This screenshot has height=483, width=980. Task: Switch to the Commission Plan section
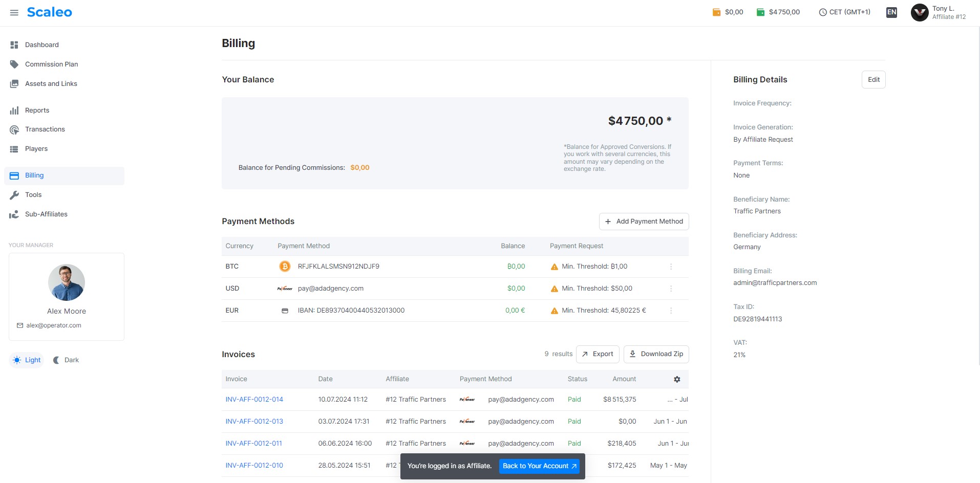click(51, 64)
